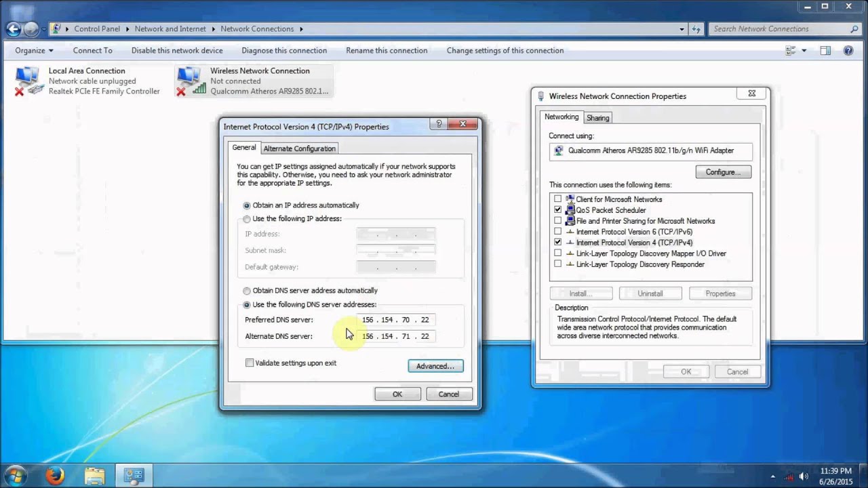Expand the Control Panel breadcrumb arrow
The image size is (868, 488).
[128, 29]
